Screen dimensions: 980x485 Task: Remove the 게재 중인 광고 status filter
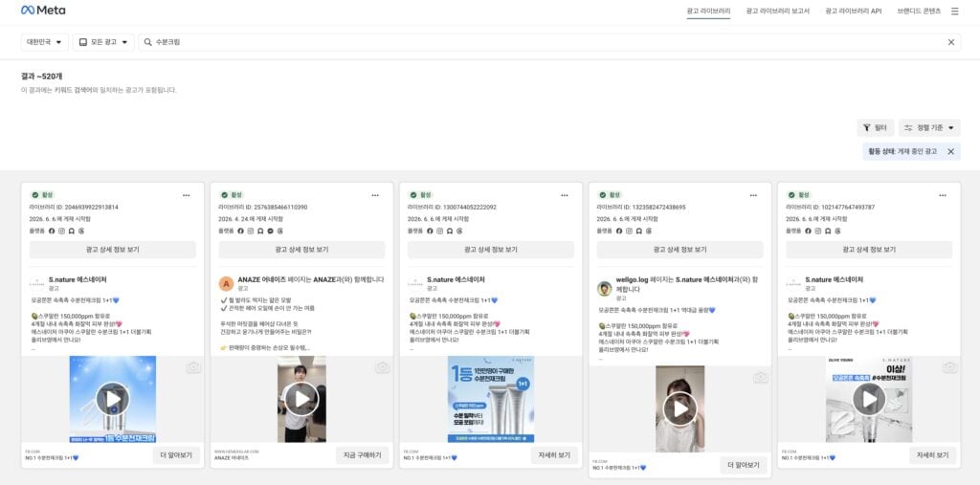tap(950, 151)
